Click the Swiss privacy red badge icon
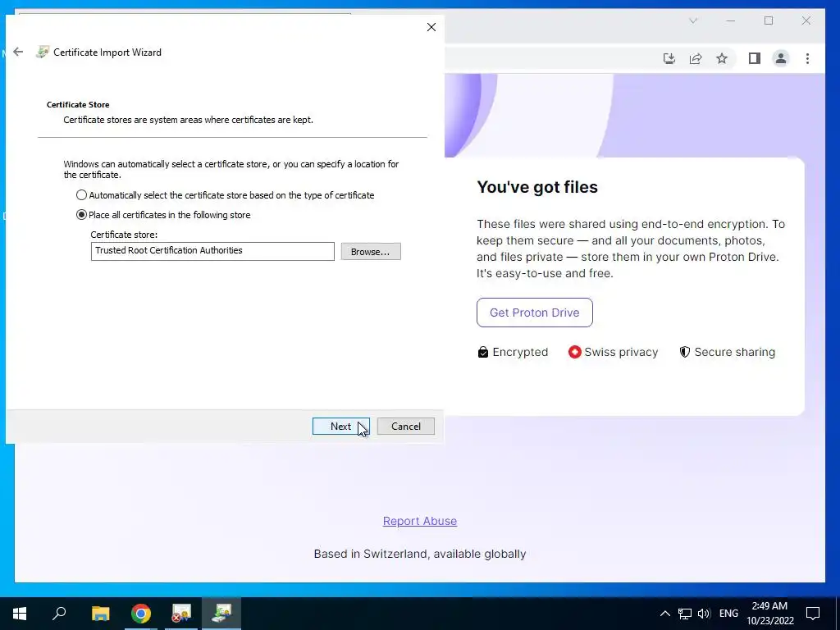The height and width of the screenshot is (630, 840). [x=574, y=352]
